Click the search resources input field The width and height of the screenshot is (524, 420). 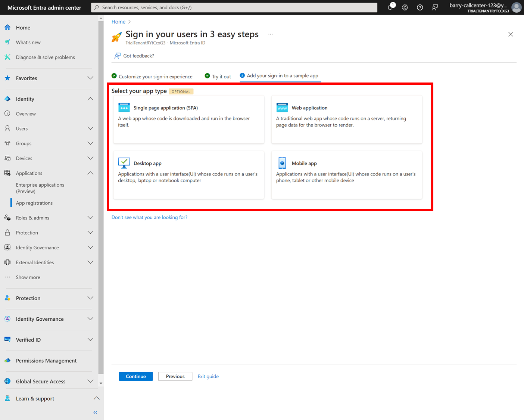coord(234,7)
